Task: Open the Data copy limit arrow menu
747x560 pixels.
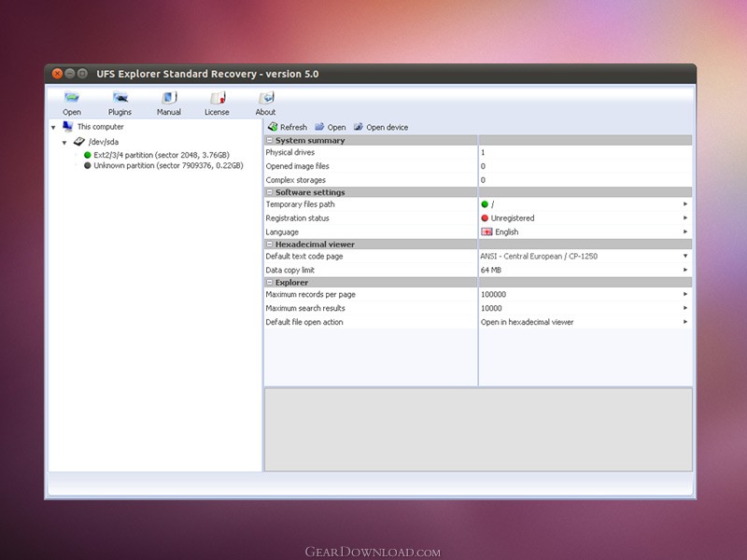Action: coord(685,270)
